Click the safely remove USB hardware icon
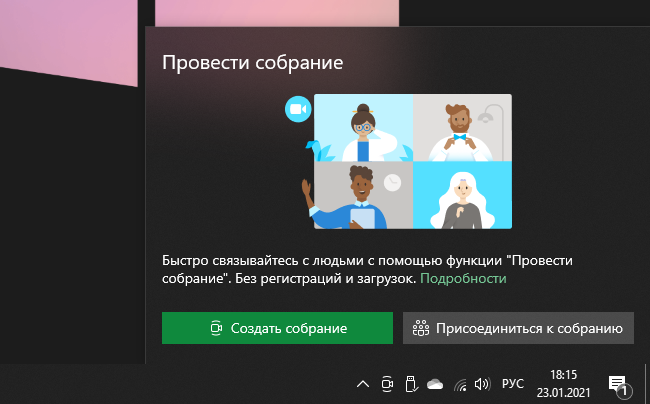The width and height of the screenshot is (650, 404). pos(411,384)
